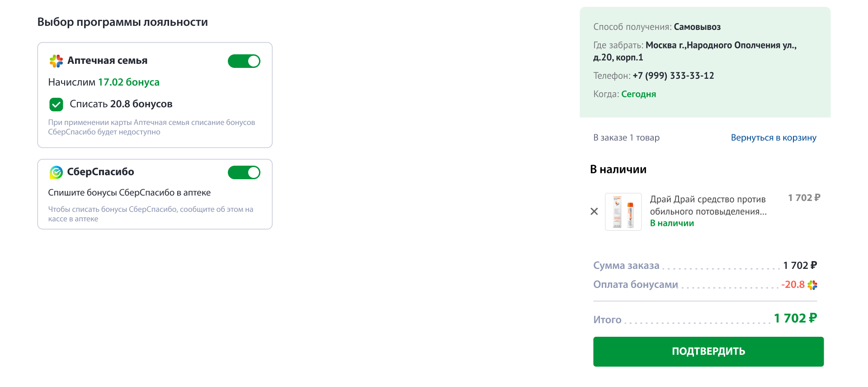Open the Вернуться в корзину link
Viewport: 868px width, 387px height.
click(774, 138)
